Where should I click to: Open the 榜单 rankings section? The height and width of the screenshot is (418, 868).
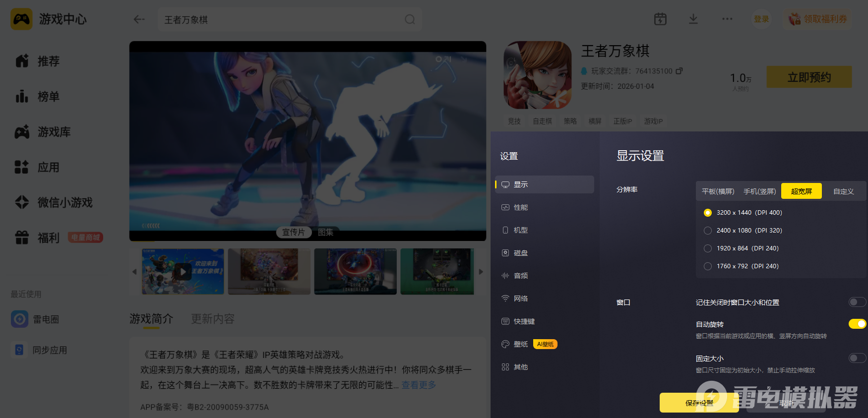click(38, 96)
